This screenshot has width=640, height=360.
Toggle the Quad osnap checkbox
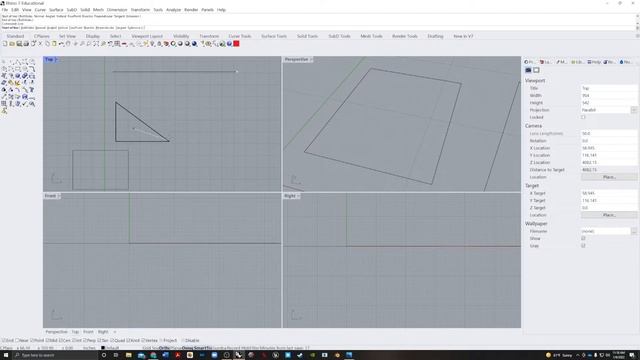112,340
